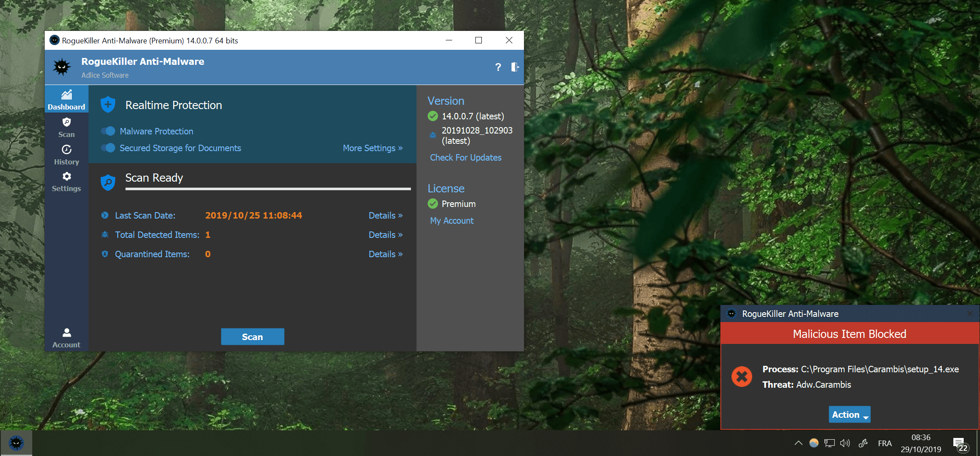This screenshot has width=980, height=456.
Task: Open the Account sidebar section
Action: coord(67,338)
